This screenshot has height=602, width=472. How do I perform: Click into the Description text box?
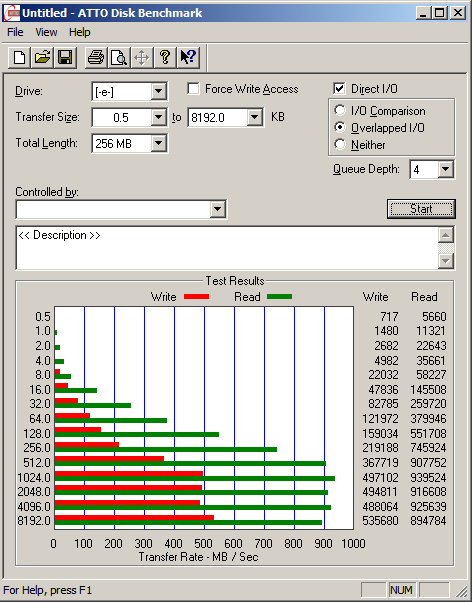pyautogui.click(x=227, y=248)
